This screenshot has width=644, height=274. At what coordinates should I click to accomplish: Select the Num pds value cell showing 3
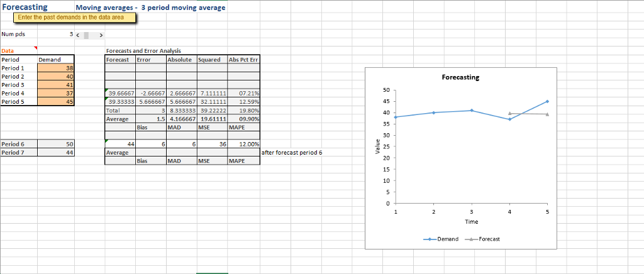click(x=56, y=35)
